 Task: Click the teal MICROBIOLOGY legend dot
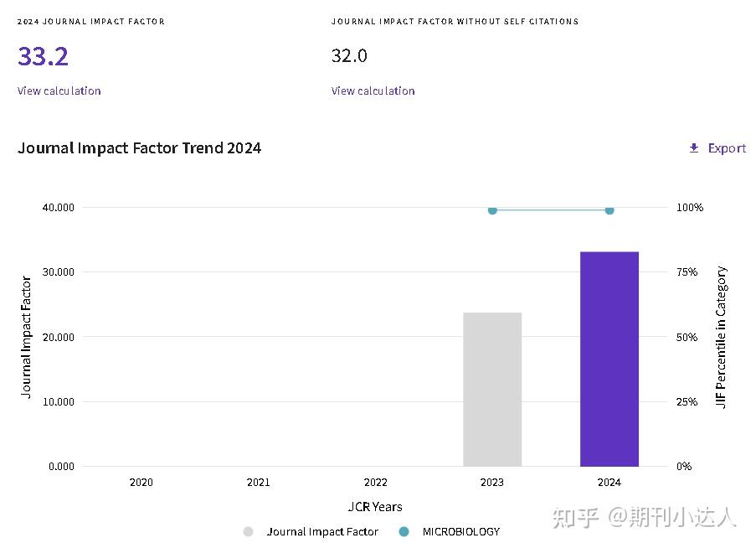click(404, 531)
